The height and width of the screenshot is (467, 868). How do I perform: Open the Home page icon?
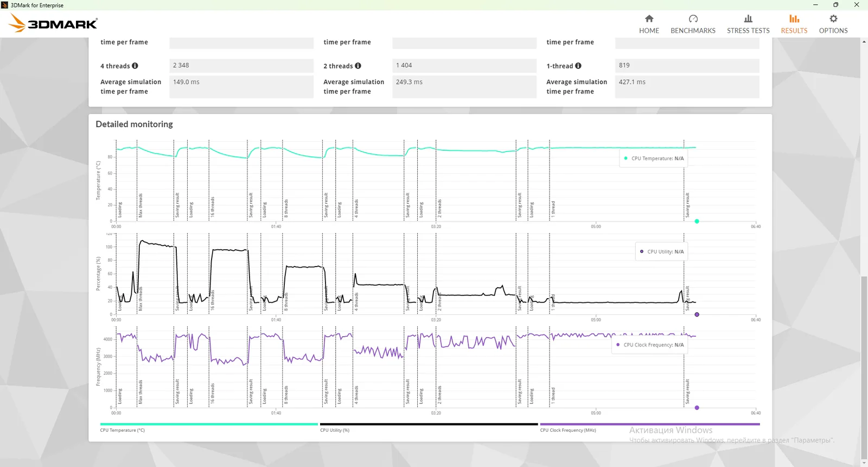pyautogui.click(x=649, y=19)
